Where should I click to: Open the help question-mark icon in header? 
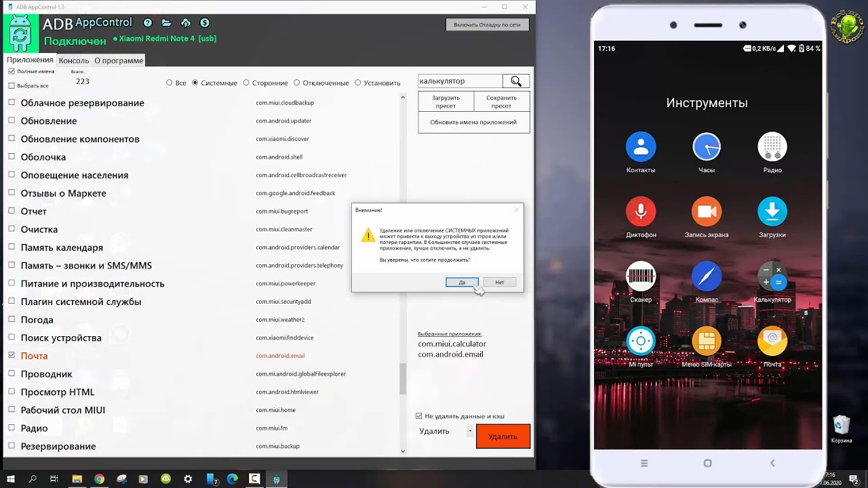(x=148, y=23)
